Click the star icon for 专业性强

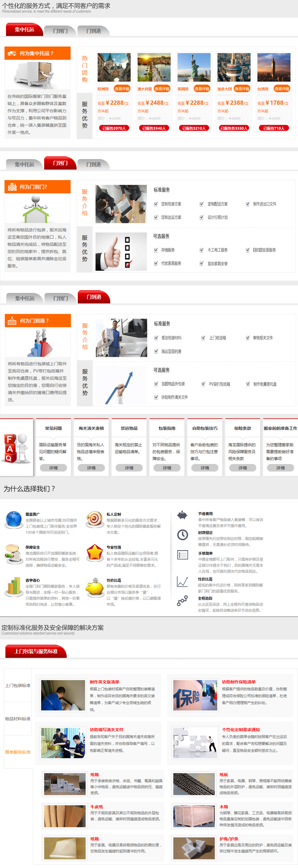click(x=95, y=553)
